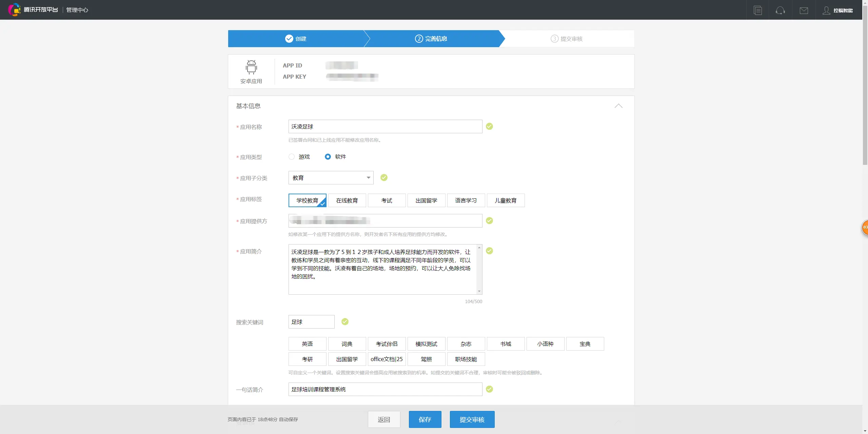Click the Android app robot icon
This screenshot has height=434, width=868.
(251, 67)
